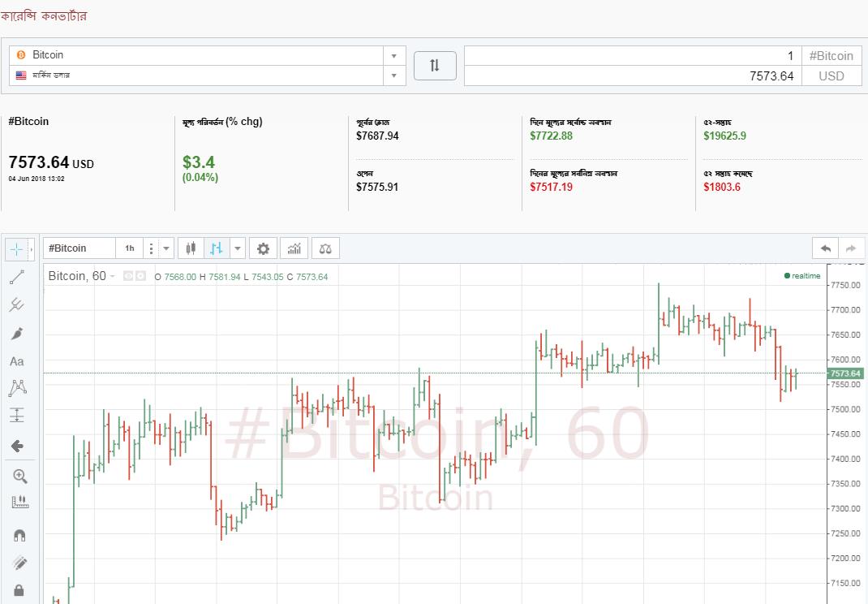
Task: Click the #Bitcoin unit label in converter
Action: tap(831, 56)
